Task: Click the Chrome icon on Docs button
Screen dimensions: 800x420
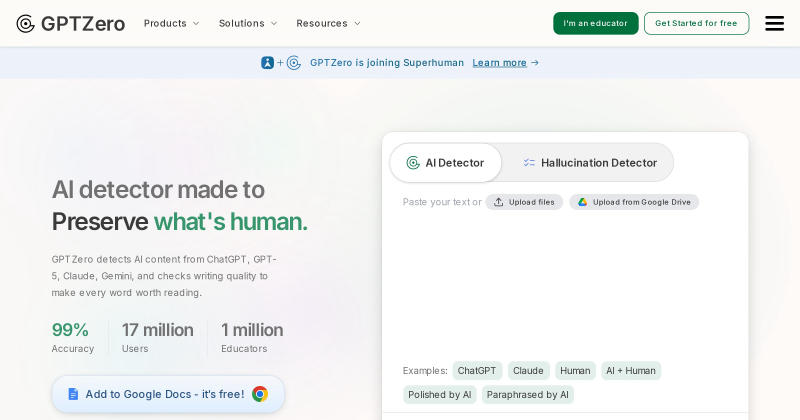Action: pos(260,394)
